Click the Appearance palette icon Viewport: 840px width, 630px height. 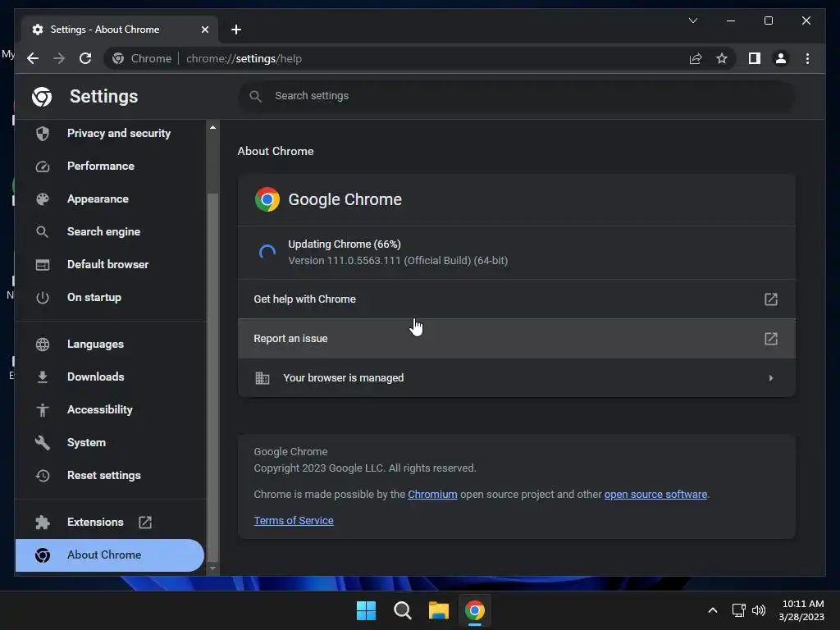click(43, 199)
